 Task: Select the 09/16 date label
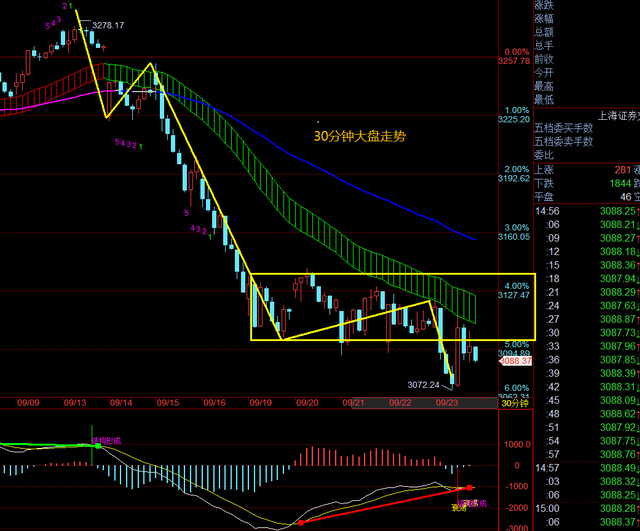tap(214, 403)
